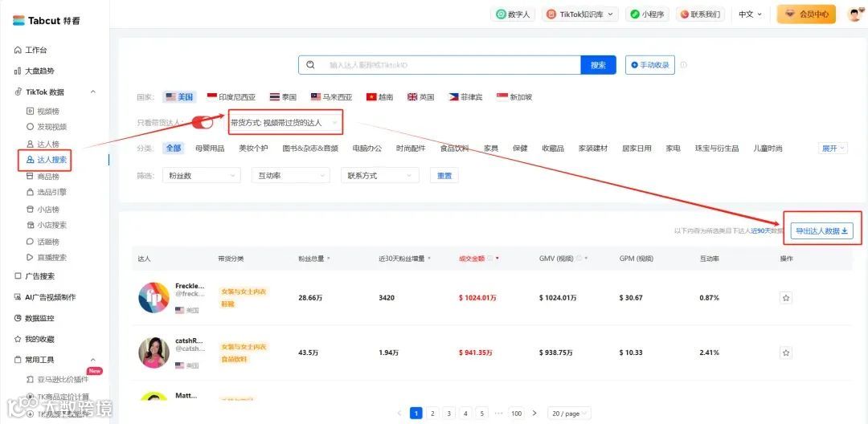Screen dimensions: 868x424
Task: Open the 中文 language dropdown
Action: coord(750,14)
